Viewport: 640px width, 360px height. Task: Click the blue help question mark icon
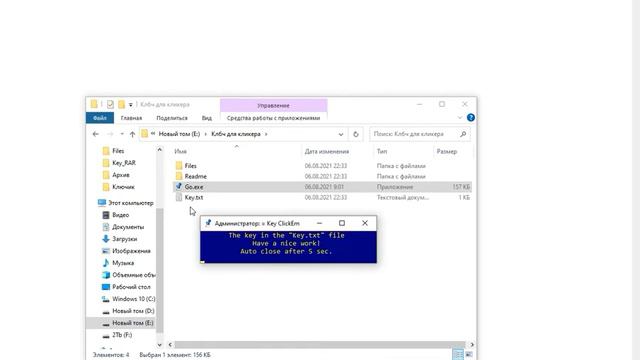point(471,118)
